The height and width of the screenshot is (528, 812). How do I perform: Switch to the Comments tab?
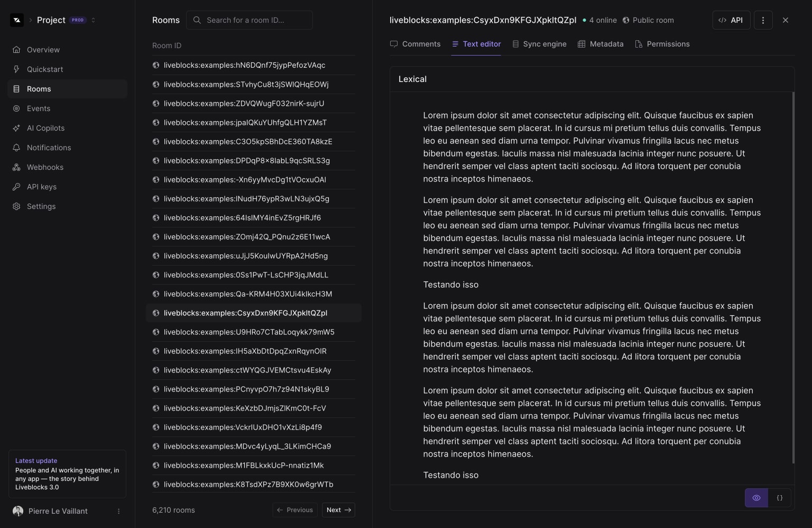415,44
